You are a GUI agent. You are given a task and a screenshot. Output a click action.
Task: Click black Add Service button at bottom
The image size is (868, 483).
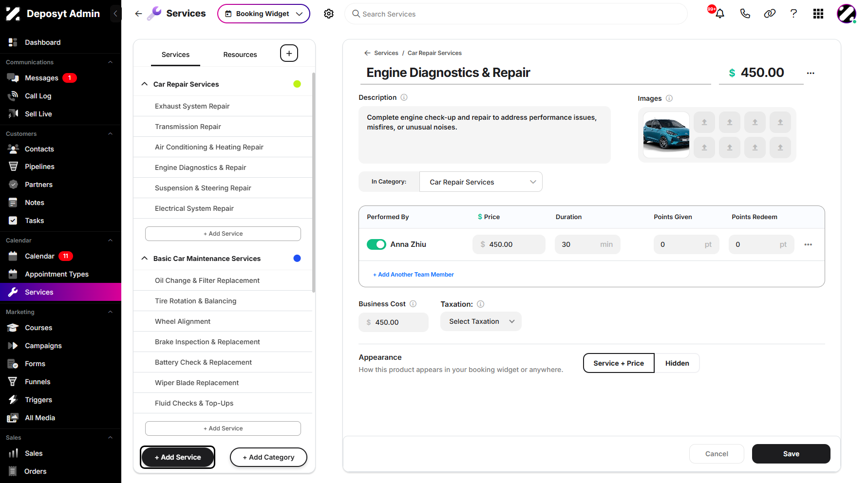coord(178,457)
